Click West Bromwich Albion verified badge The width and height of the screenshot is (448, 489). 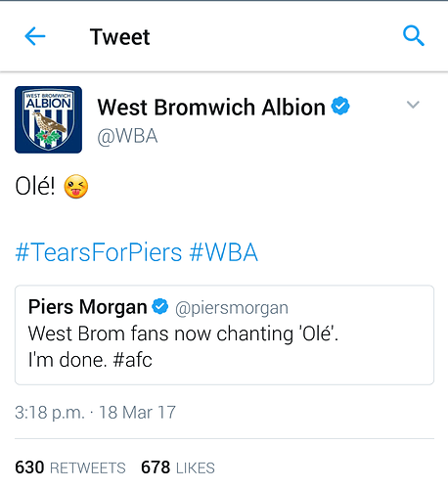coord(340,106)
